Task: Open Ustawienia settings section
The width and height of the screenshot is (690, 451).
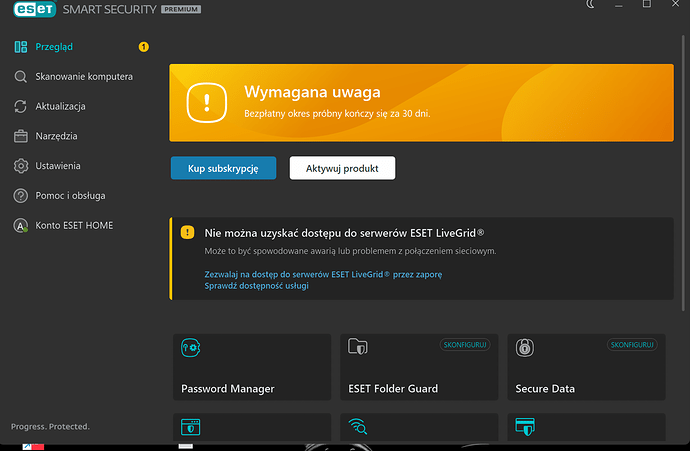Action: coord(58,166)
